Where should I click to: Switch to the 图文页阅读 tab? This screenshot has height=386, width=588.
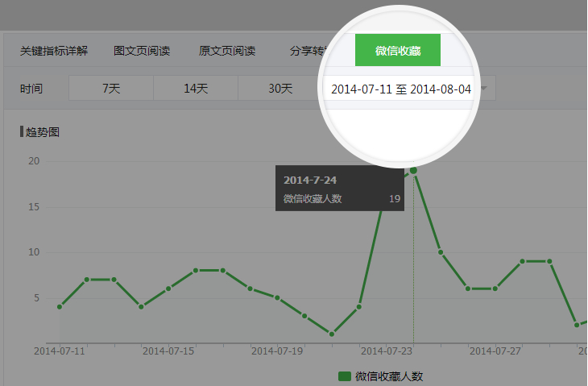142,51
